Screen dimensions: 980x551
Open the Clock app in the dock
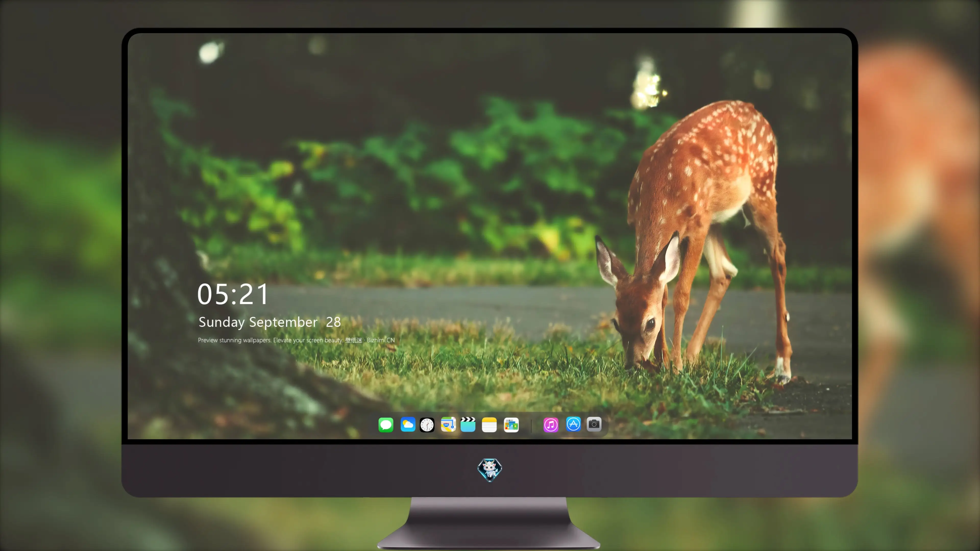(427, 425)
